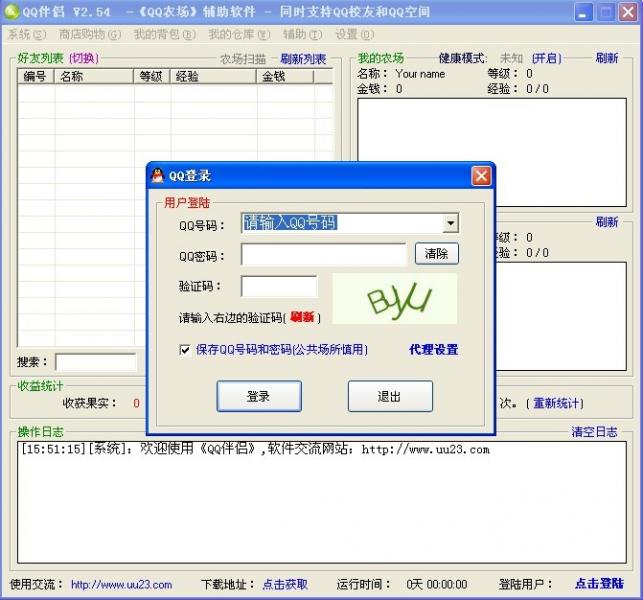
Task: Click the 清除 button
Action: [x=437, y=253]
